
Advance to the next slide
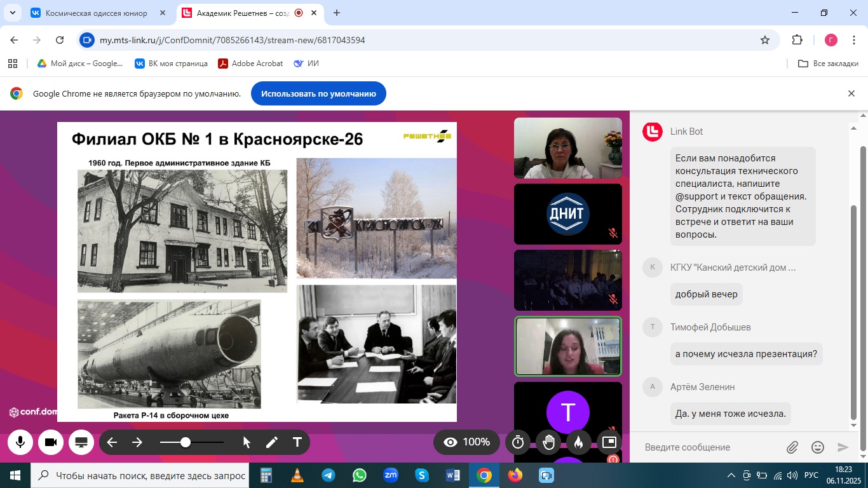(137, 442)
